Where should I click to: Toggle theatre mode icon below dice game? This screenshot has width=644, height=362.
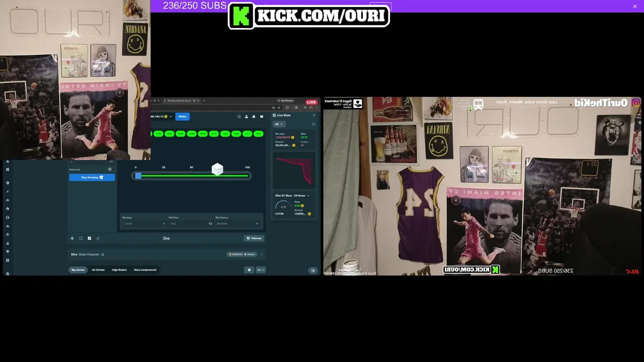[80, 238]
